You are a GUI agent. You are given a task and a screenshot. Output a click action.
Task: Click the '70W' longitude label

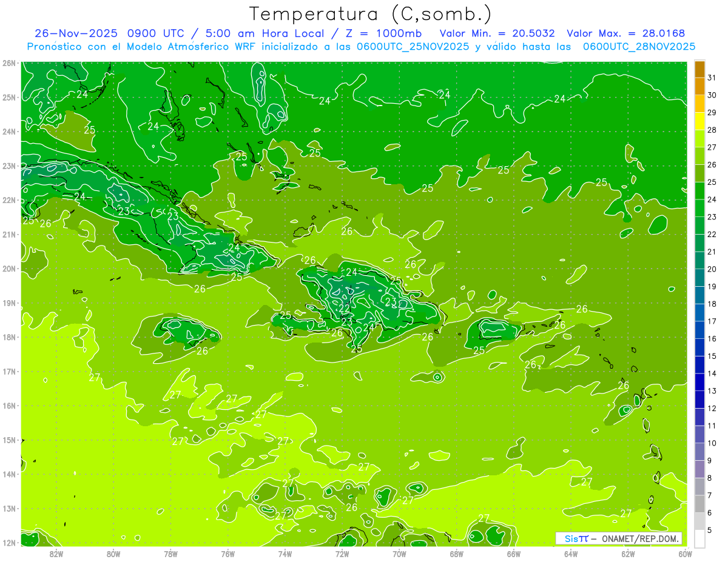click(x=399, y=554)
